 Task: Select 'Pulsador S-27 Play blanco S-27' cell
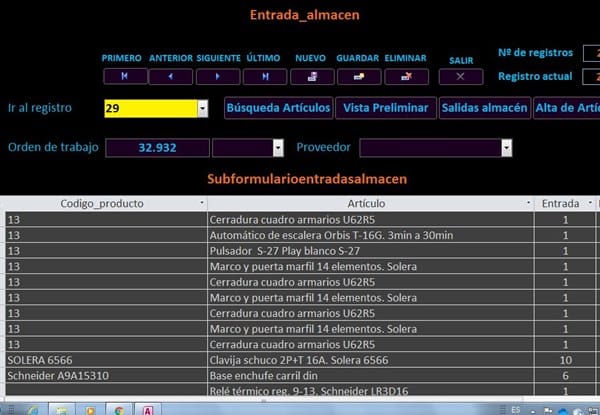(x=370, y=251)
